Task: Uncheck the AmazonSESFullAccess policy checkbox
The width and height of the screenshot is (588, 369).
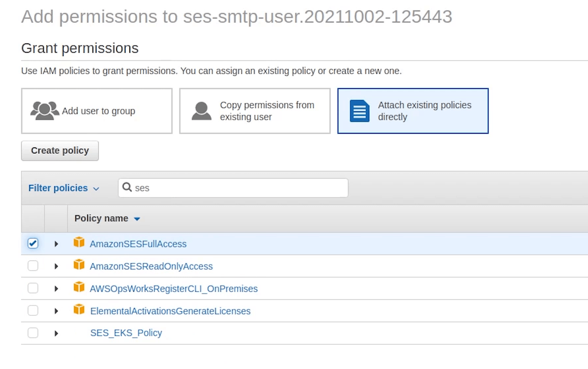Action: pyautogui.click(x=33, y=244)
